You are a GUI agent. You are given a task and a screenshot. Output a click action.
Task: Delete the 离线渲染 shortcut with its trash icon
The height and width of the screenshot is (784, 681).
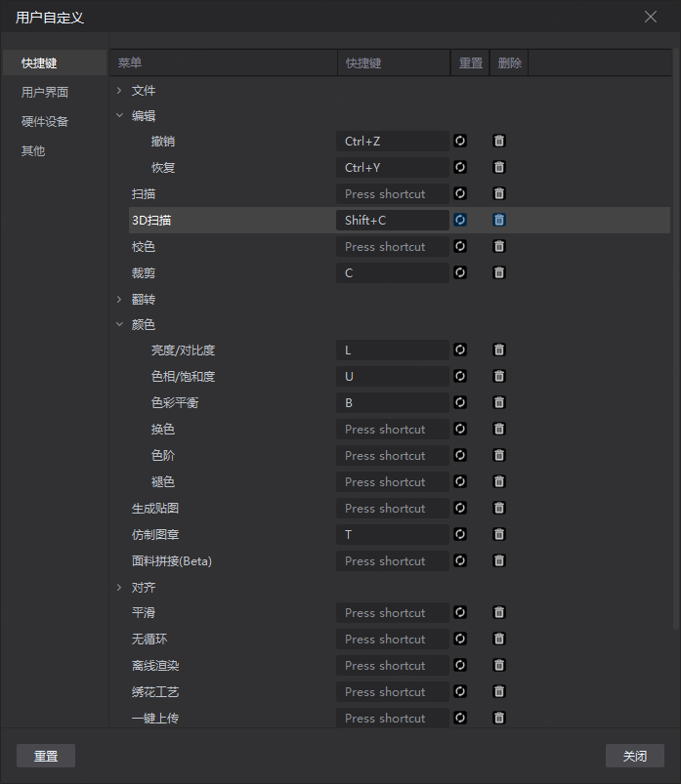pyautogui.click(x=499, y=666)
